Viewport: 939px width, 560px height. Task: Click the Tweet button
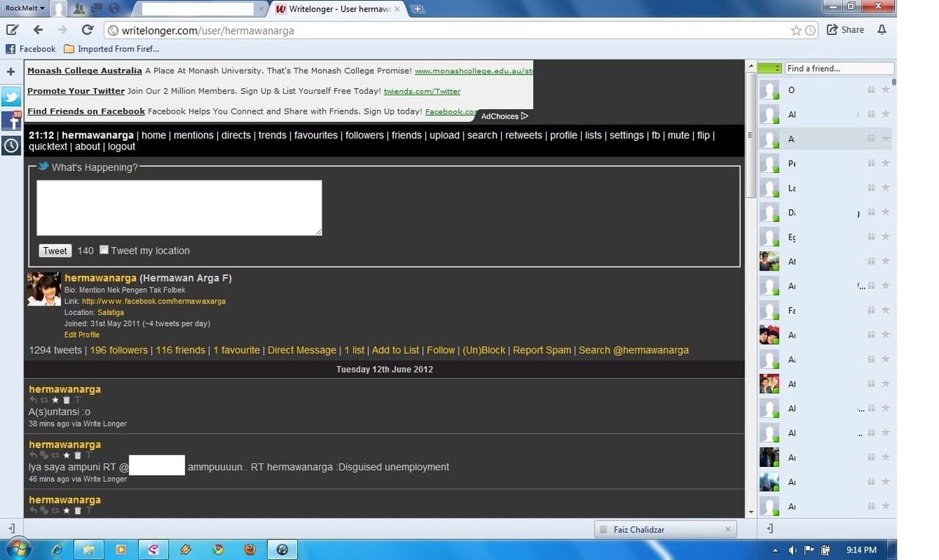click(55, 251)
